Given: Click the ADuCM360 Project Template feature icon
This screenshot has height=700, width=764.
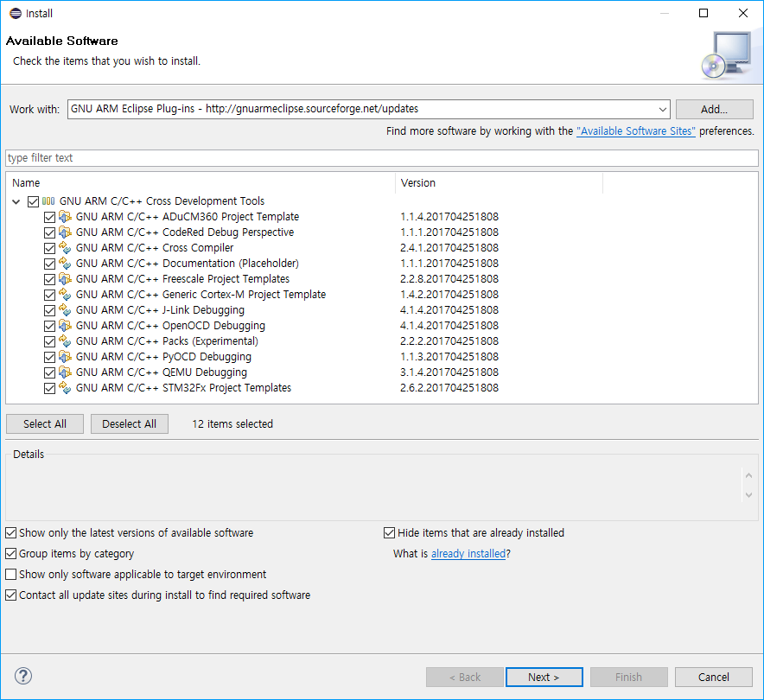Looking at the screenshot, I should (65, 216).
